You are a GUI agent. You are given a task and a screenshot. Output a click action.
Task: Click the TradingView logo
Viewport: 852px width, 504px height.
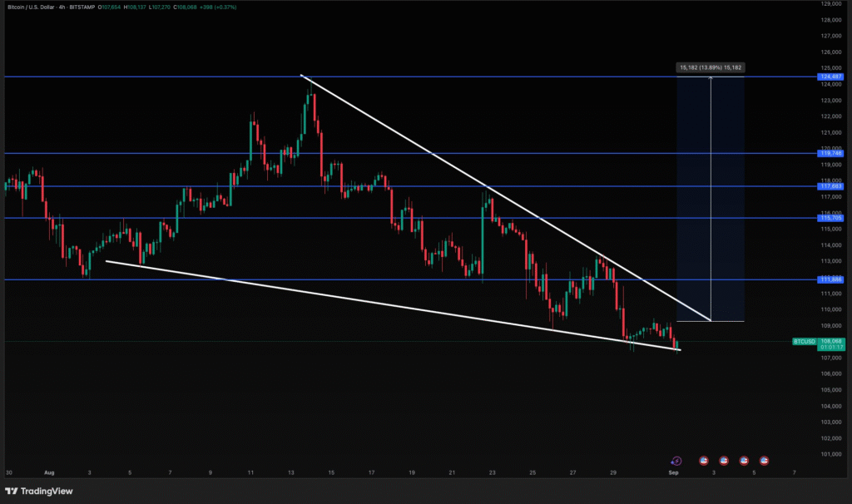38,491
